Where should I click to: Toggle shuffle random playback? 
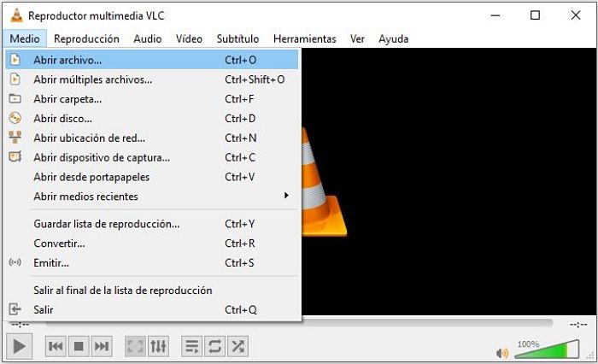pos(237,346)
